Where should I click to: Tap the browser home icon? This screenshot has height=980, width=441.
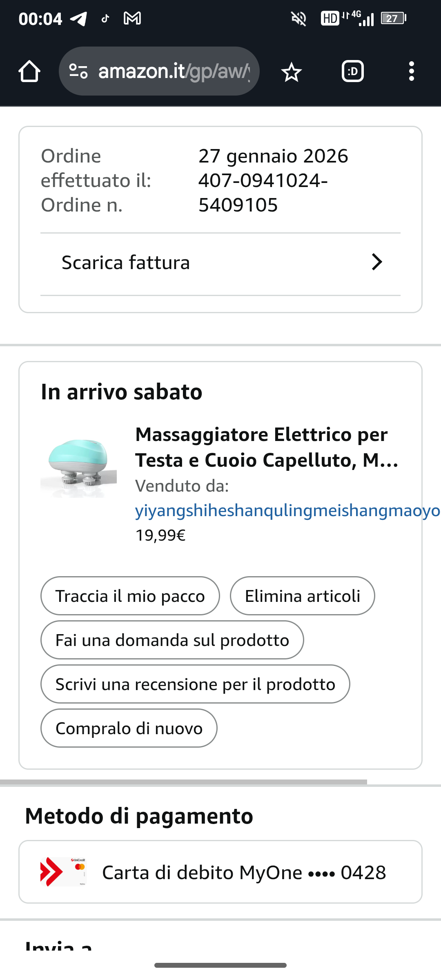point(29,71)
